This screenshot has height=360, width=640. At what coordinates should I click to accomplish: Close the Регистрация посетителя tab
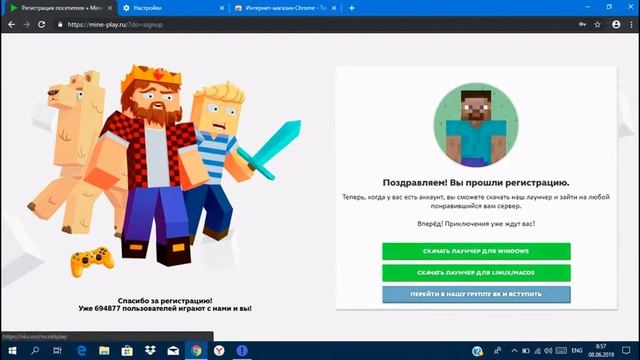tap(110, 8)
